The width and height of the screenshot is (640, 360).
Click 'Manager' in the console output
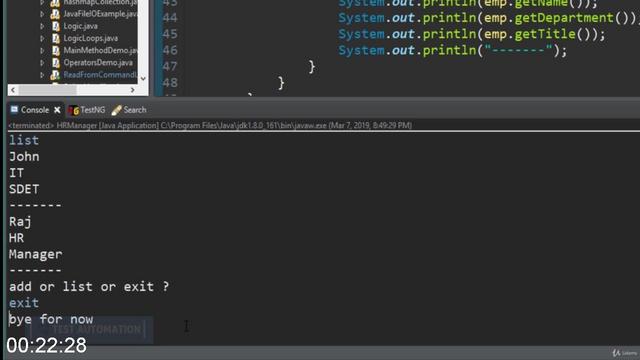point(36,254)
